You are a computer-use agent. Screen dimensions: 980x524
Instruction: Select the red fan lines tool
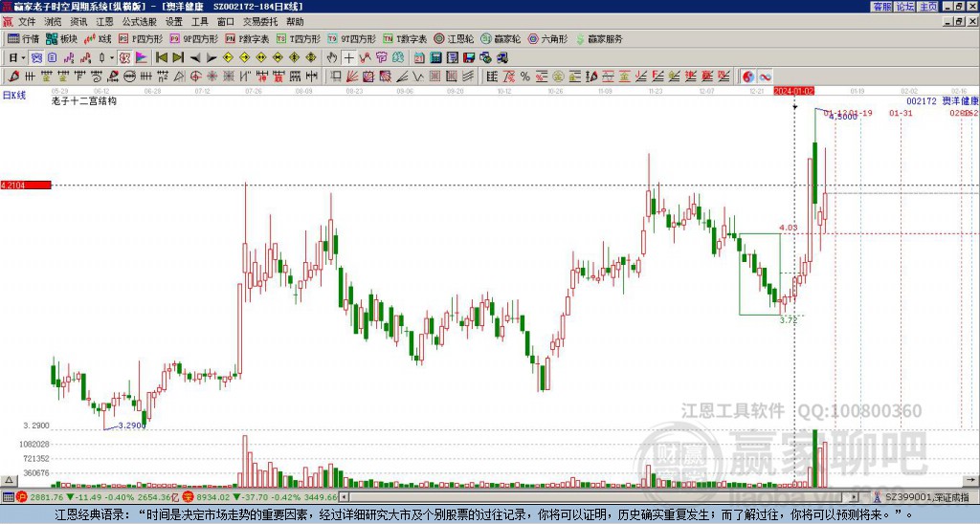pyautogui.click(x=352, y=76)
